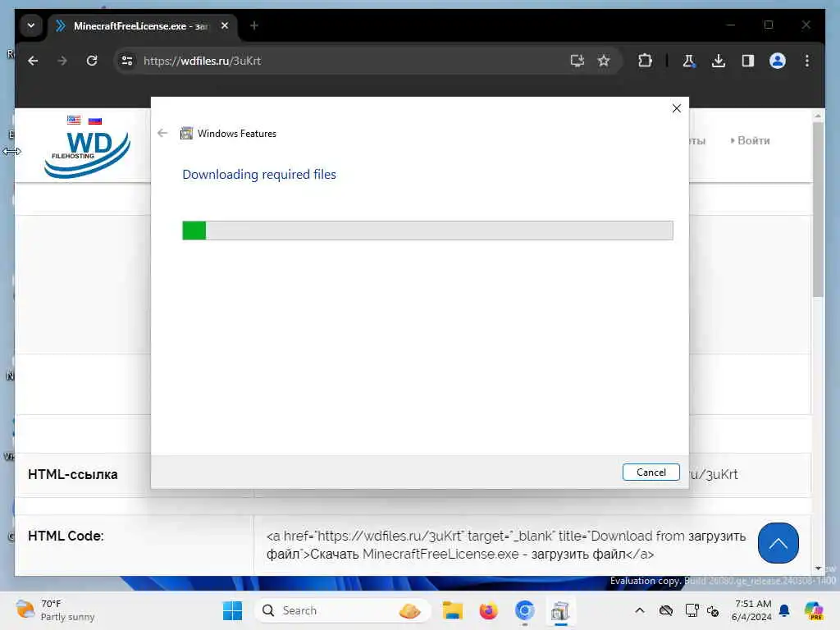Click the scroll-to-top round button
The image size is (840, 630).
778,543
